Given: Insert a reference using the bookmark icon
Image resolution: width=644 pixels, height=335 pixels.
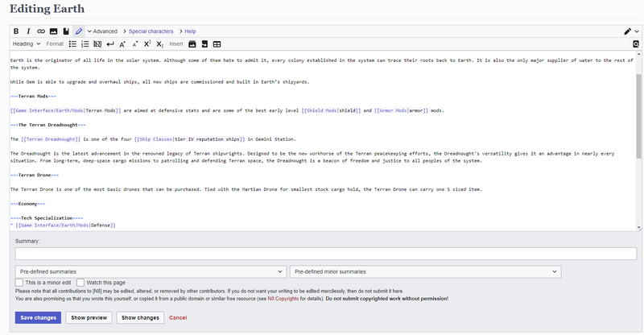Looking at the screenshot, I should click(x=66, y=31).
